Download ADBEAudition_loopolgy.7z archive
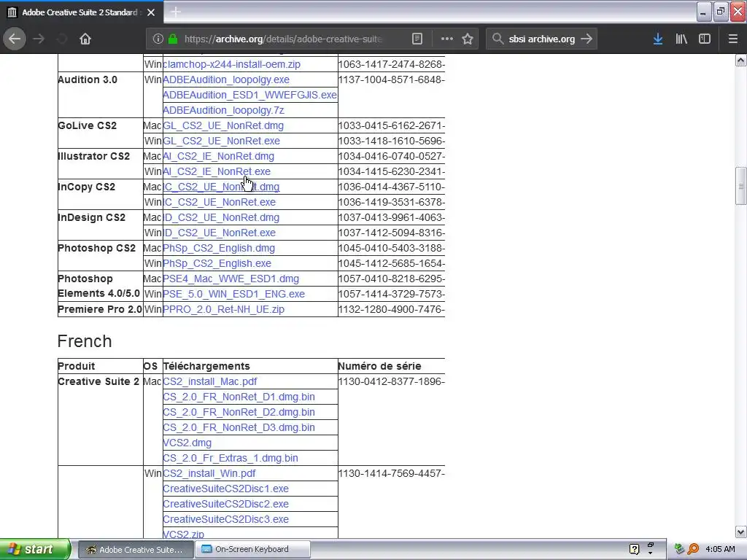 tap(223, 110)
